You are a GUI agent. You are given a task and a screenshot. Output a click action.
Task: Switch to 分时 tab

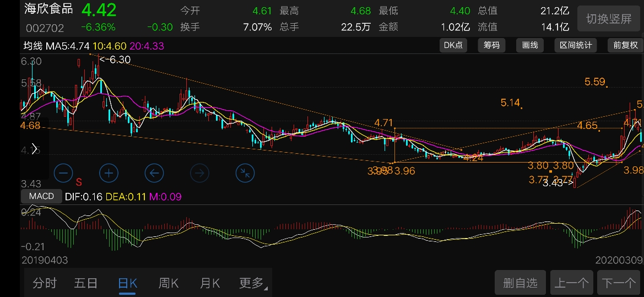coord(45,283)
